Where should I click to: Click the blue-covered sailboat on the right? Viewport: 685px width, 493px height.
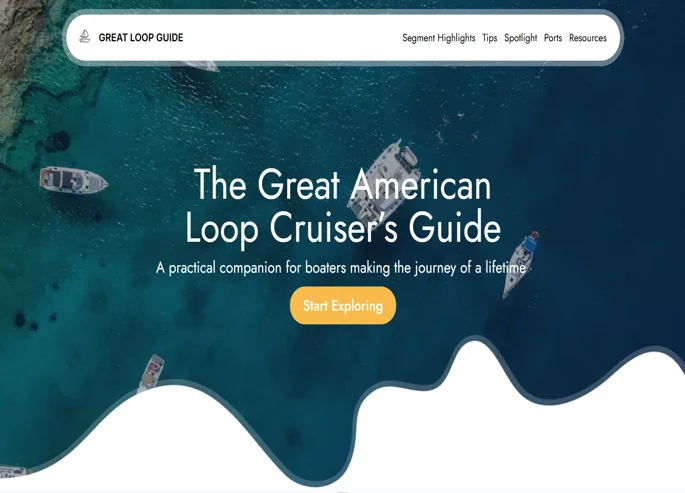pos(521,261)
